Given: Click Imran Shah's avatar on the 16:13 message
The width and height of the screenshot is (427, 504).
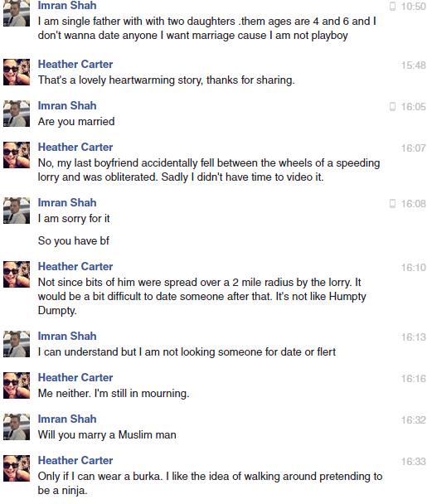Looking at the screenshot, I should tap(17, 344).
